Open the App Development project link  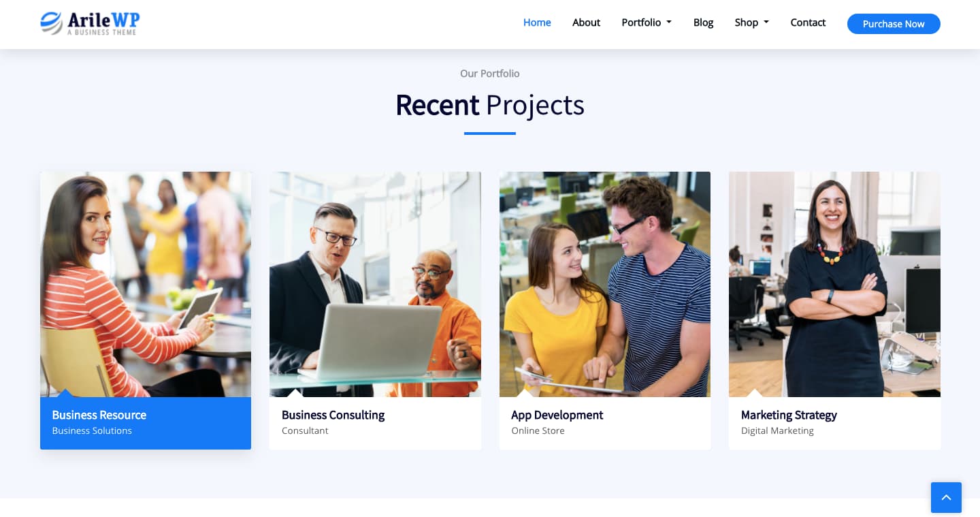[x=557, y=415]
